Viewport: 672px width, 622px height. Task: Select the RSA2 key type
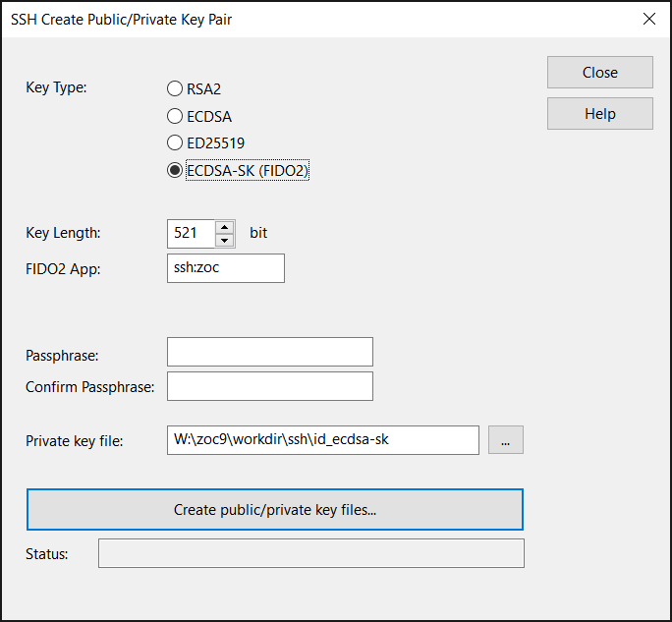tap(175, 88)
